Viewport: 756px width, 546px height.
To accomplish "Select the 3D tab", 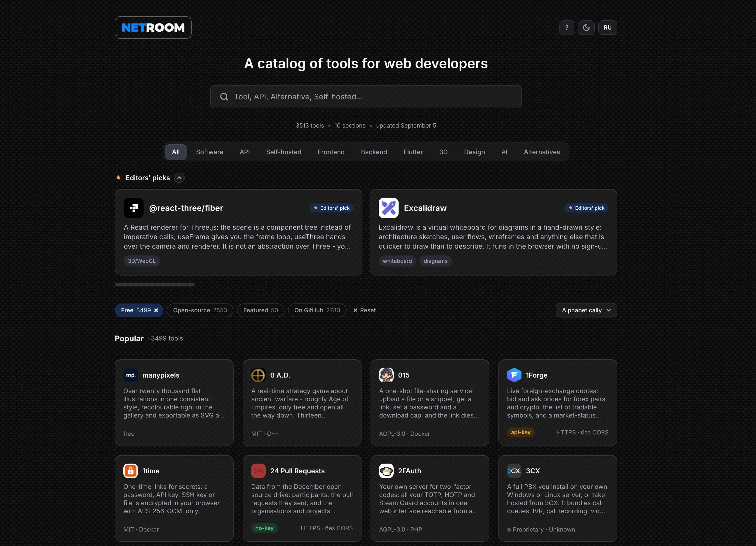I will point(443,152).
